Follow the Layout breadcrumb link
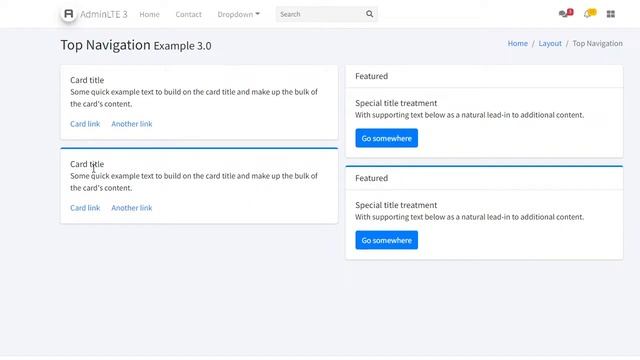Image resolution: width=640 pixels, height=360 pixels. (x=550, y=43)
